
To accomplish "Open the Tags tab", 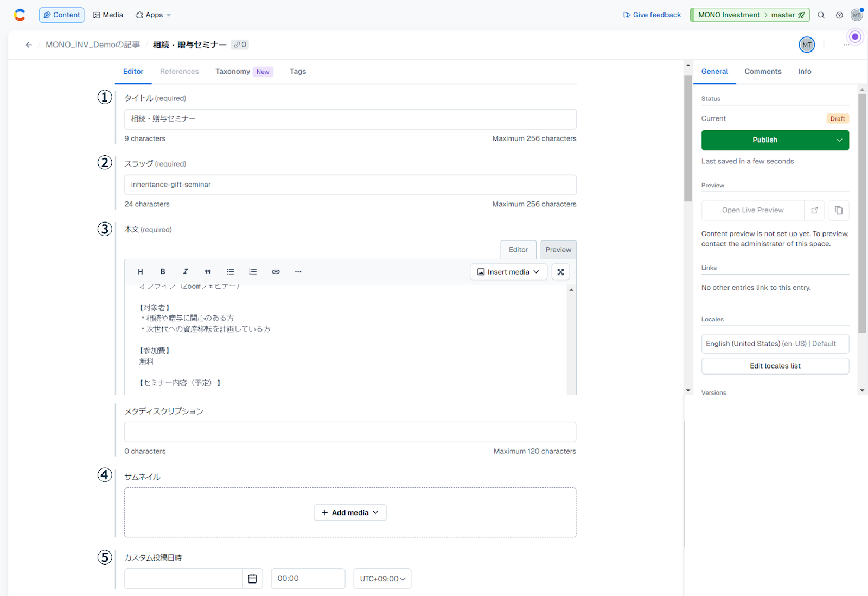I will [x=298, y=72].
